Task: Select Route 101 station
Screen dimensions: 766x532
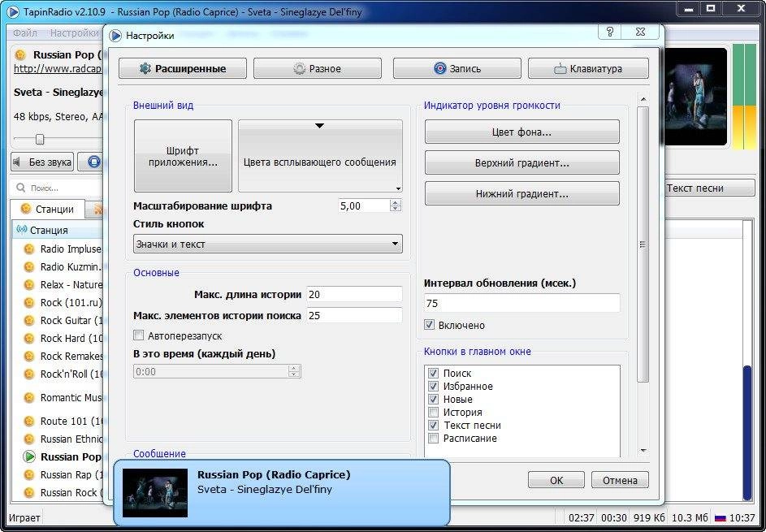Action: point(71,421)
